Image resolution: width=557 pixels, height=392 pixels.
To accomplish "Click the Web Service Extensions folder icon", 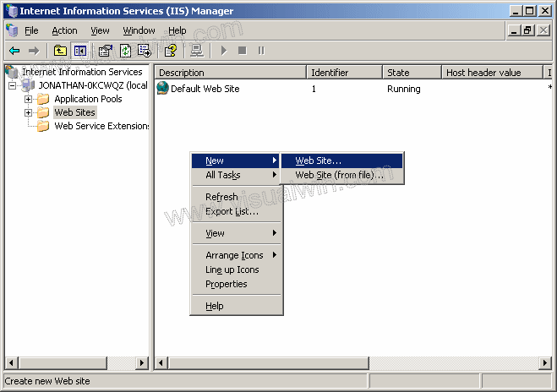I will pyautogui.click(x=43, y=126).
